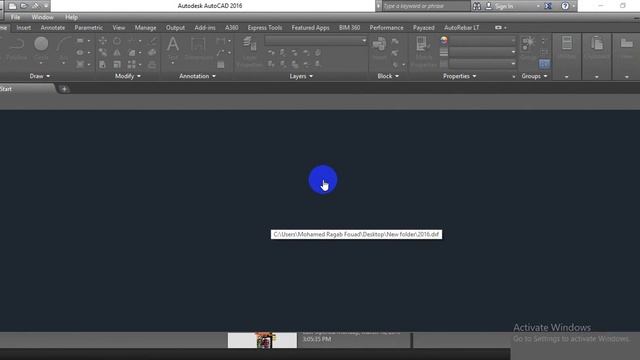Select the Start drawing tab

point(27,89)
